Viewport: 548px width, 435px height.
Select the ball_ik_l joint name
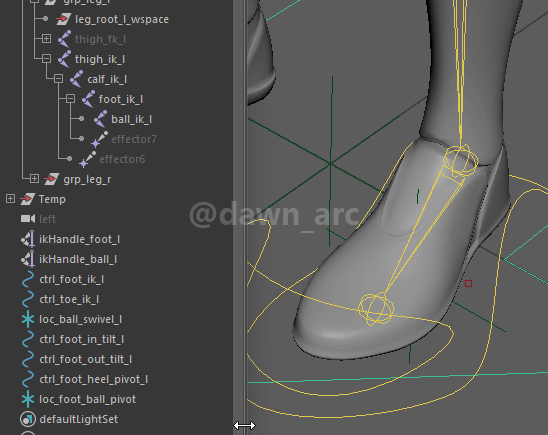pyautogui.click(x=131, y=119)
